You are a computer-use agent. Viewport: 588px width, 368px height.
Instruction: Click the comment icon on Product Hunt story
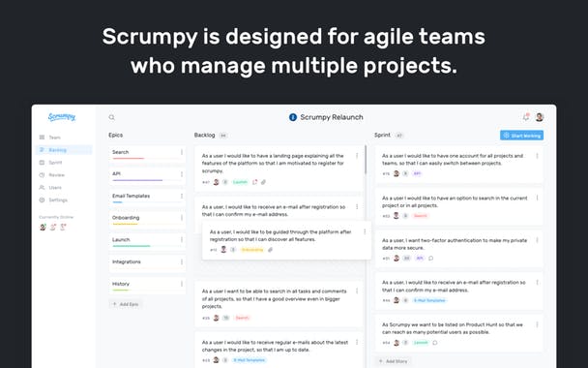click(x=435, y=343)
